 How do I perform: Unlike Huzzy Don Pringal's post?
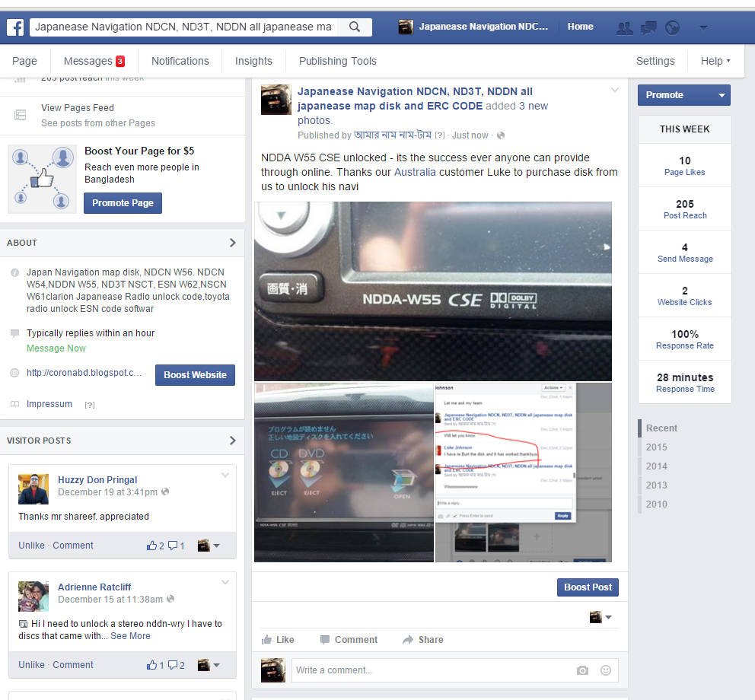[x=31, y=546]
